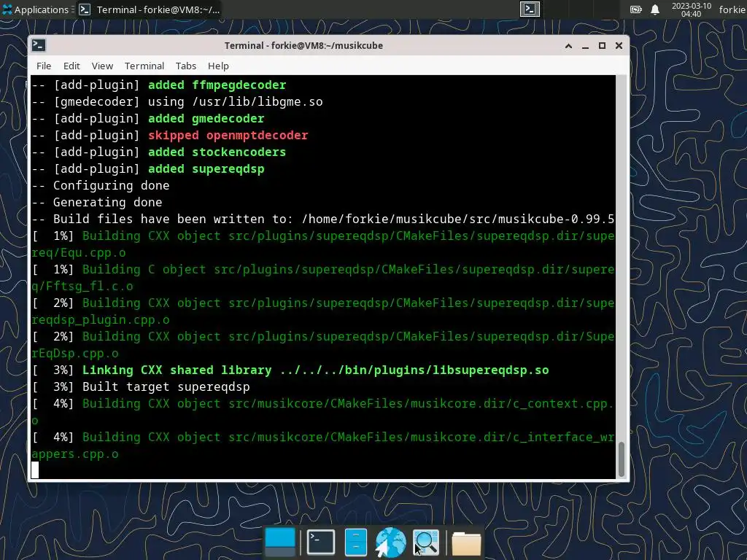Click the terminal icon in panel tray
Screen dimensions: 747x560
click(x=530, y=9)
